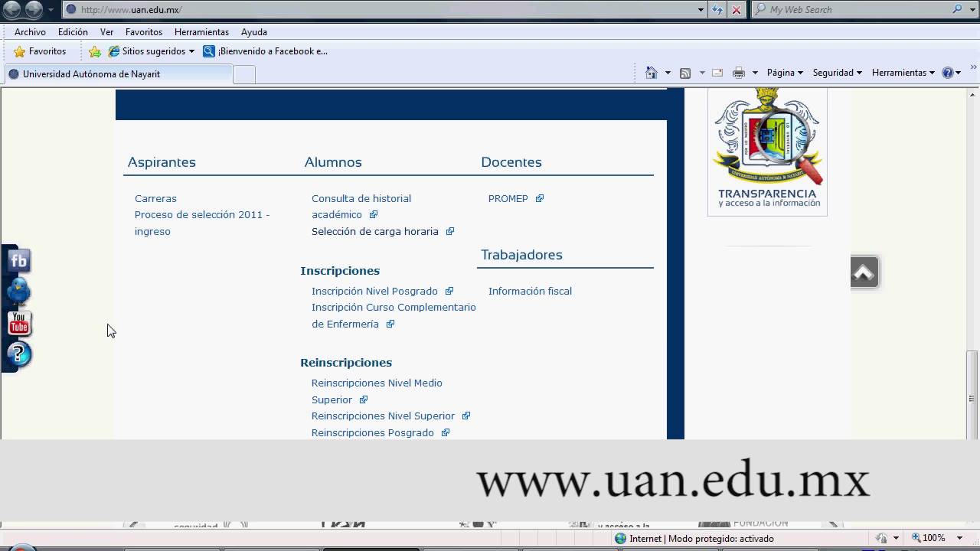Open the Facebook sidebar icon
The height and width of the screenshot is (551, 980).
pyautogui.click(x=18, y=261)
